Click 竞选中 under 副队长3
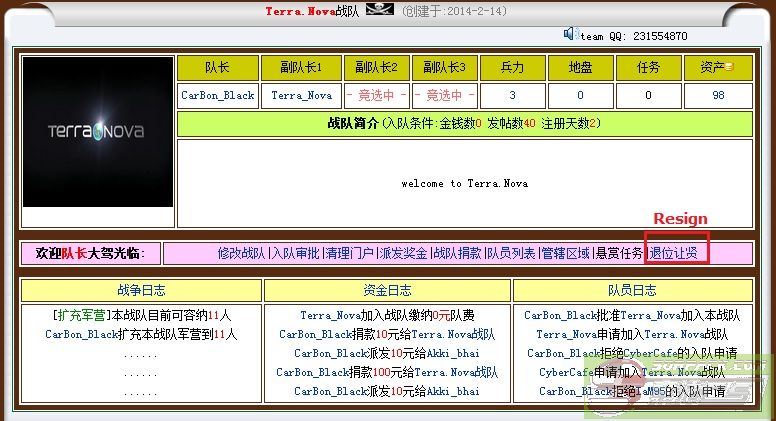 pyautogui.click(x=443, y=96)
